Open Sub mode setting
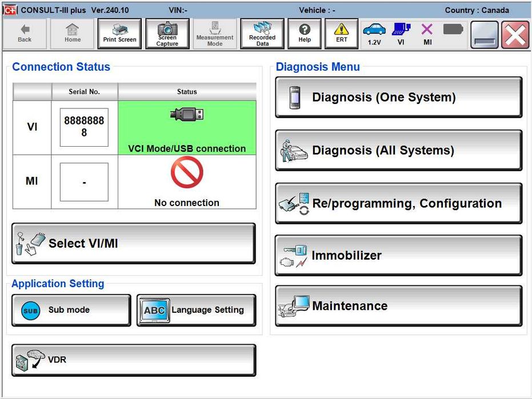The height and width of the screenshot is (399, 532). [71, 310]
